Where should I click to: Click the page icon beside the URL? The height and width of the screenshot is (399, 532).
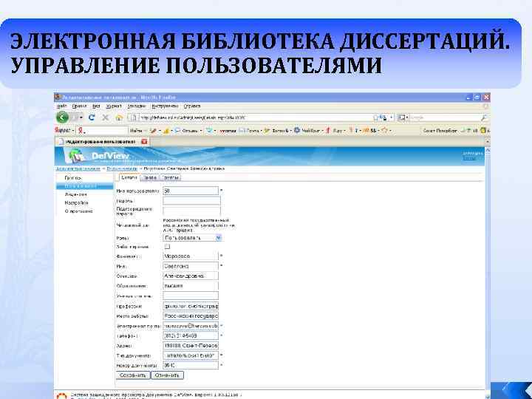coord(134,117)
